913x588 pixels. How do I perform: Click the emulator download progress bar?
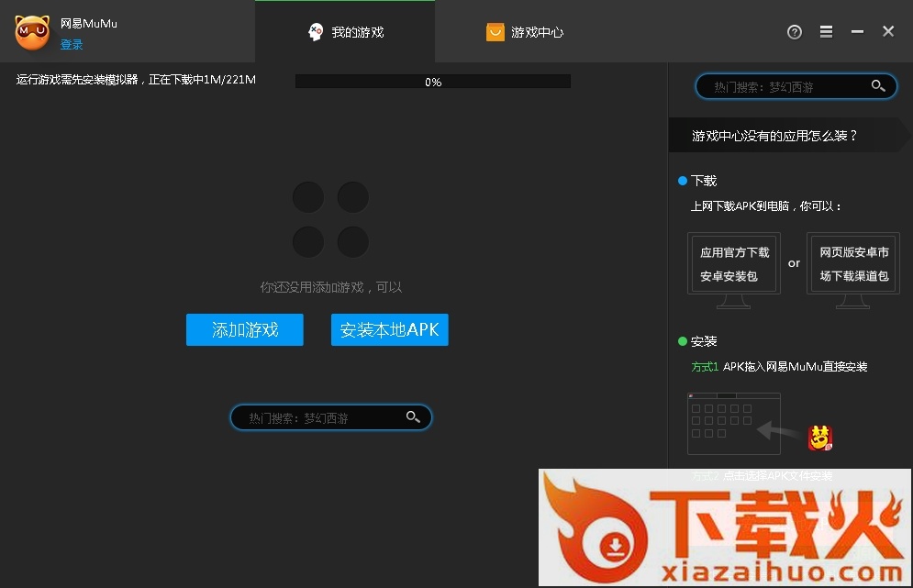click(432, 82)
